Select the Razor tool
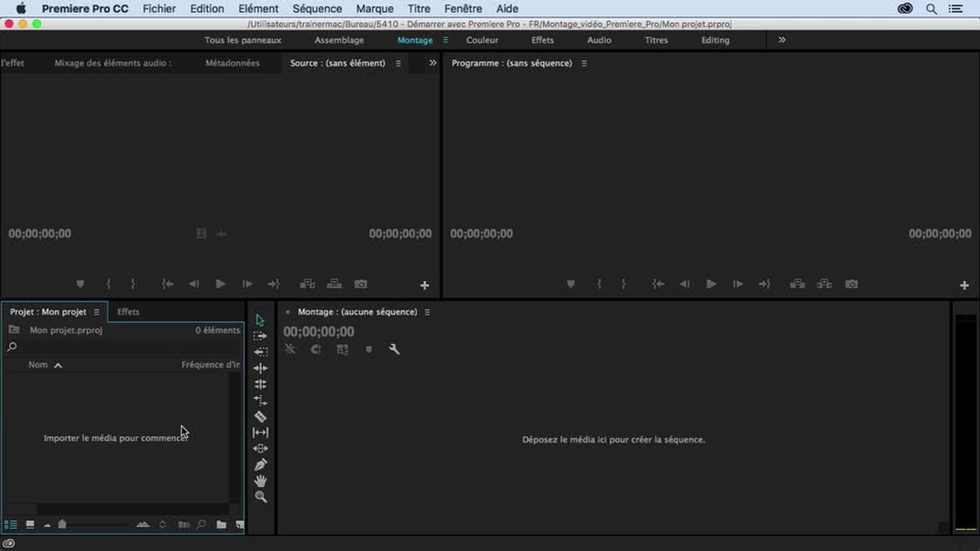 coord(260,416)
